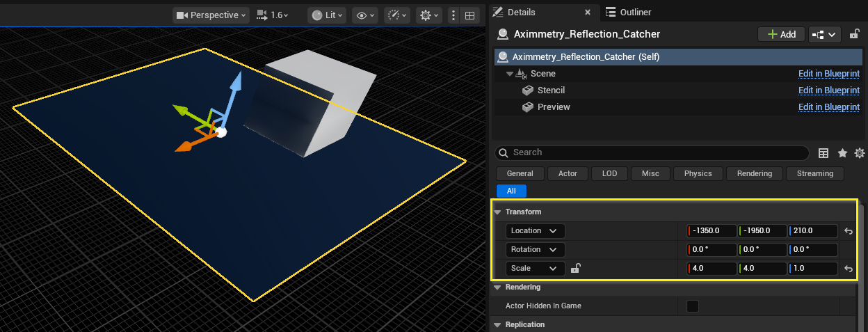Click the Location X value field
The image size is (868, 332).
point(712,231)
